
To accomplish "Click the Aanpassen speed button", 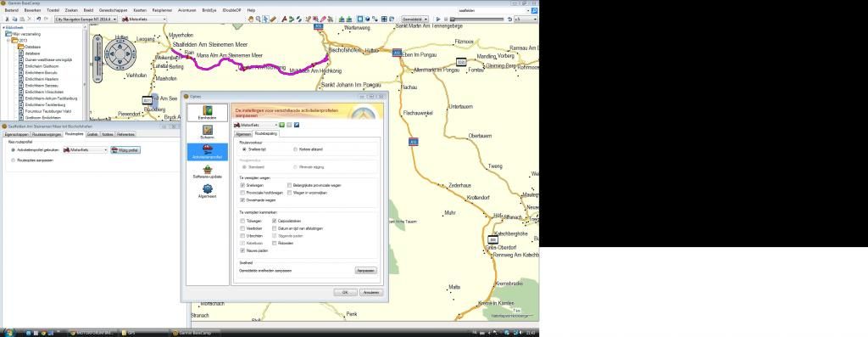I will pyautogui.click(x=365, y=271).
